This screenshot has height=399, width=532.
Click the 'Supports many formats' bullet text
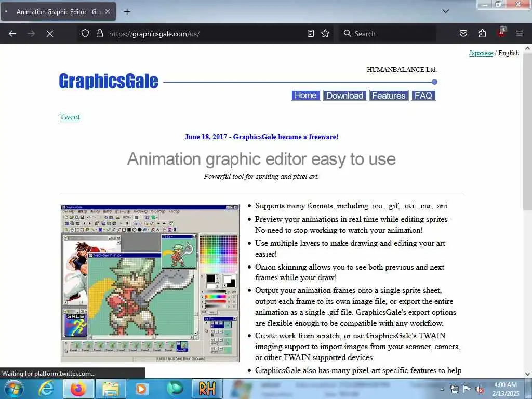(x=352, y=206)
